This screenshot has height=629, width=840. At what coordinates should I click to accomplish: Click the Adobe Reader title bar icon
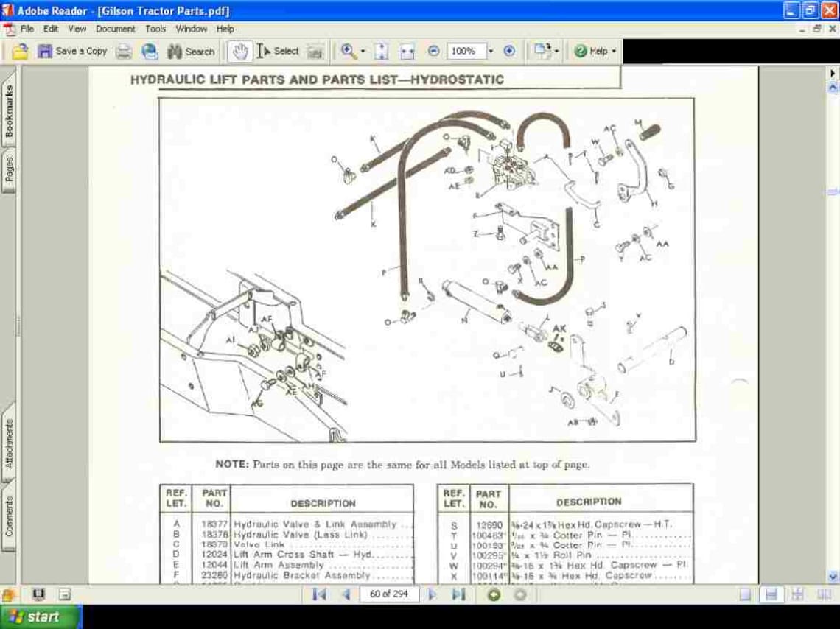coord(7,10)
